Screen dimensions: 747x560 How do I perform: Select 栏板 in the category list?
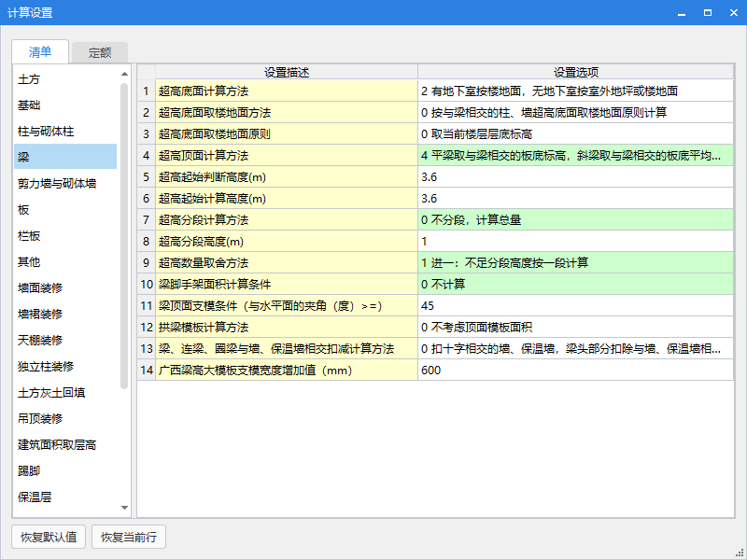(65, 236)
